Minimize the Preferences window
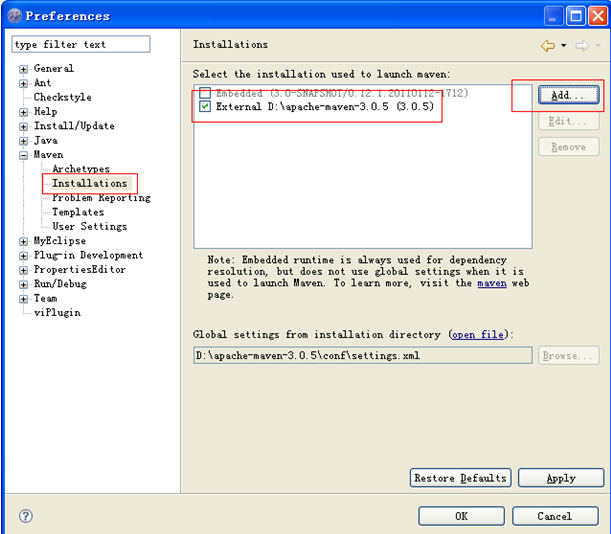Image resolution: width=611 pixels, height=534 pixels. (553, 16)
